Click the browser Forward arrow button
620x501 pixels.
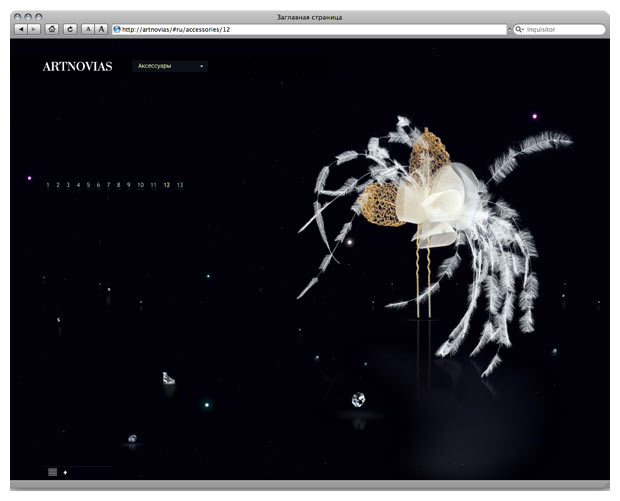pos(34,29)
